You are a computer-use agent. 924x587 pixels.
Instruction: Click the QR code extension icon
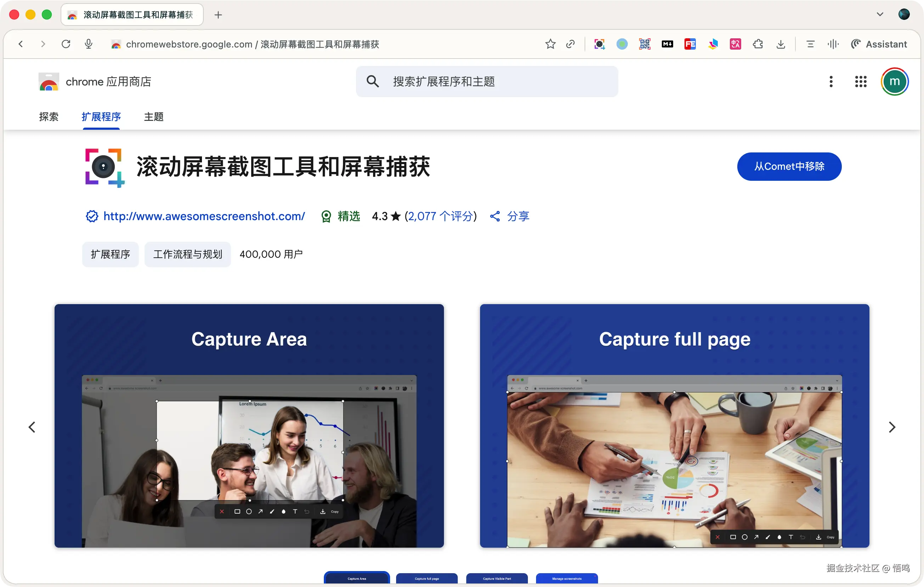[x=645, y=44]
